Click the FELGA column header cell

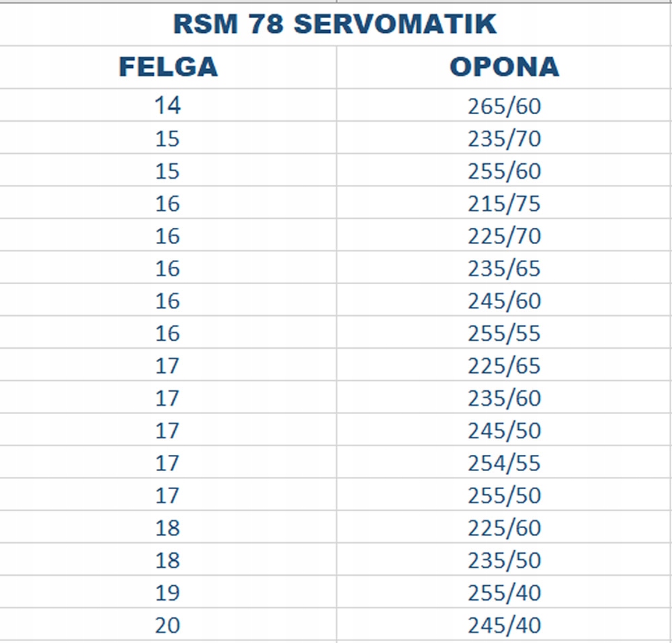[x=168, y=67]
